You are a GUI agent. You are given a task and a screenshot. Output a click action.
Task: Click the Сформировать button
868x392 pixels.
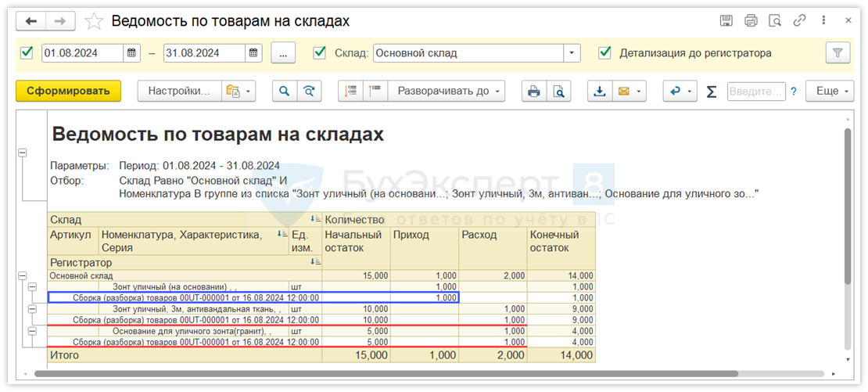point(68,92)
